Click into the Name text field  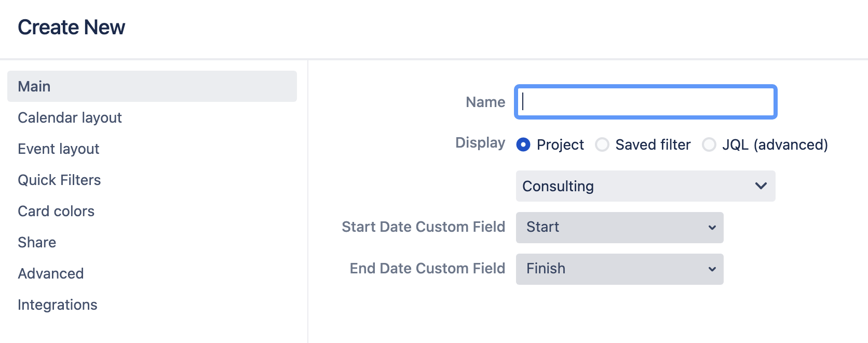click(x=645, y=102)
